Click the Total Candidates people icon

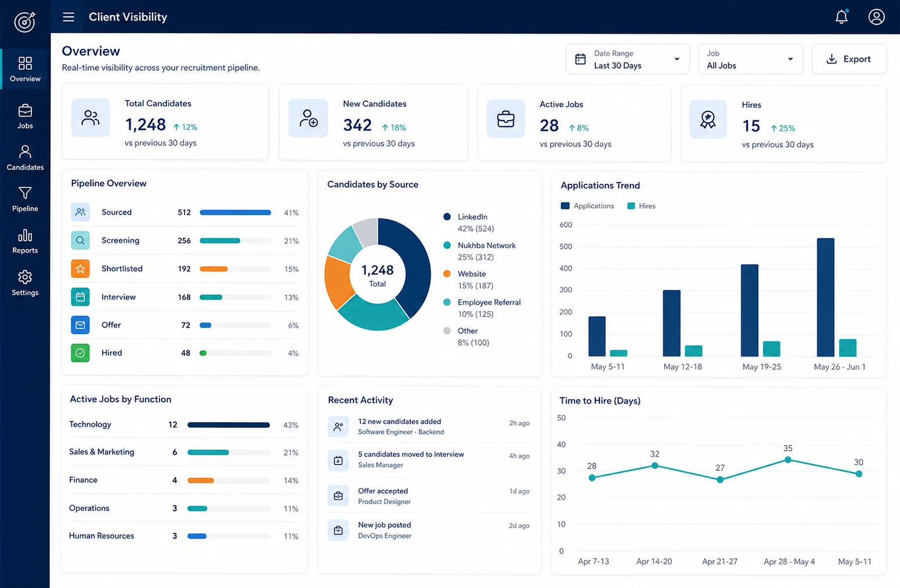point(91,118)
